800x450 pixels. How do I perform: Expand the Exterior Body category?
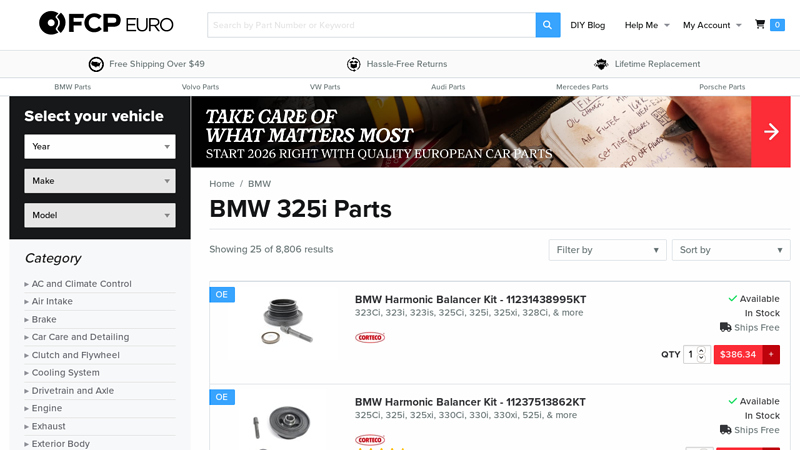point(60,444)
